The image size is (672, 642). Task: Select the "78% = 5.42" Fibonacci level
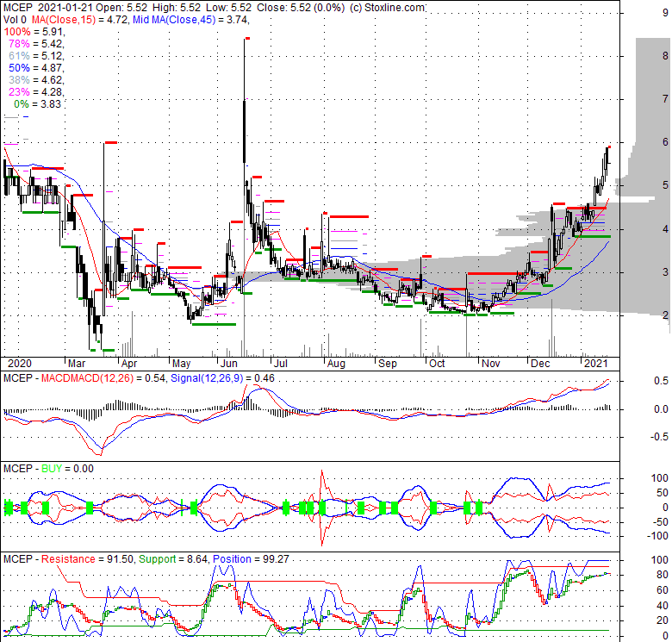(36, 44)
